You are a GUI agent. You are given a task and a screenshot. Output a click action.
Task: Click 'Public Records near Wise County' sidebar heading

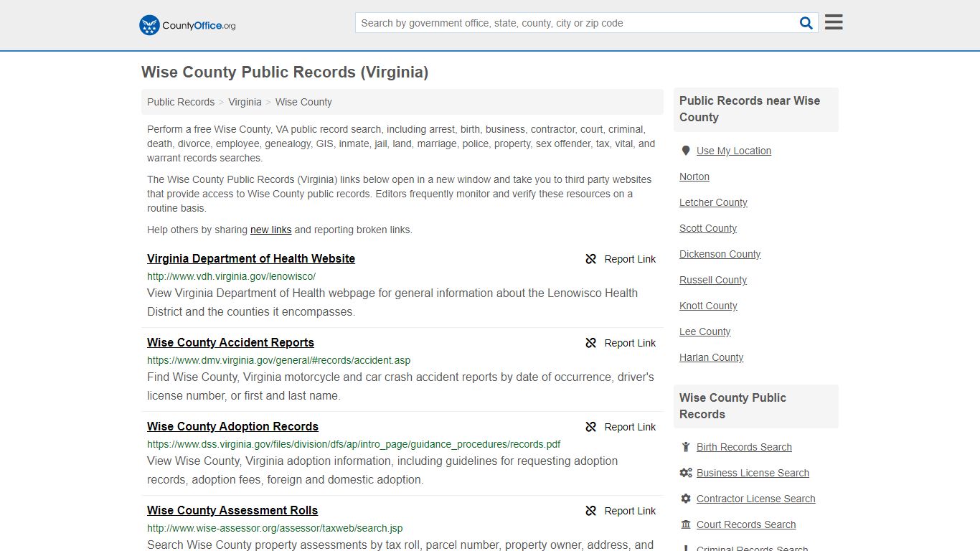750,109
